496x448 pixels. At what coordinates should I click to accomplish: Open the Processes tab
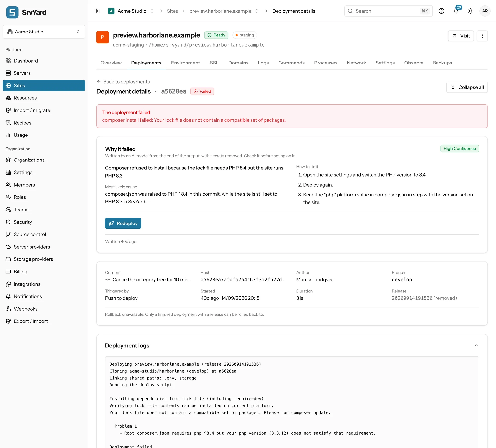326,63
